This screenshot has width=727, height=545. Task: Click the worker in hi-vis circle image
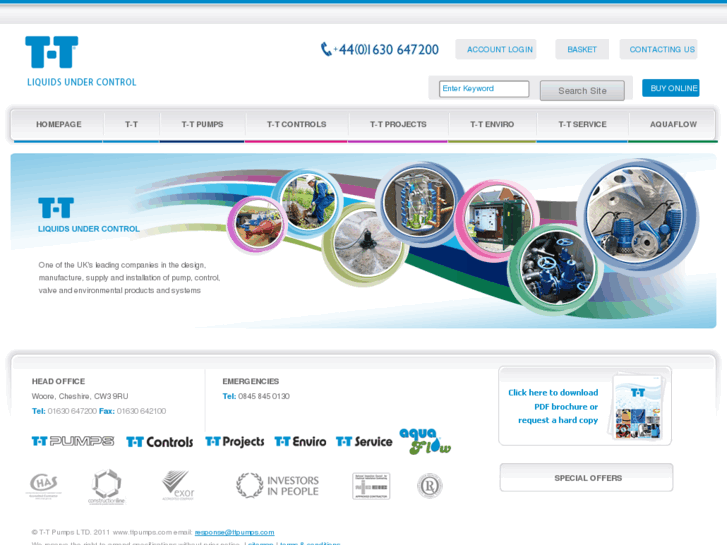308,201
